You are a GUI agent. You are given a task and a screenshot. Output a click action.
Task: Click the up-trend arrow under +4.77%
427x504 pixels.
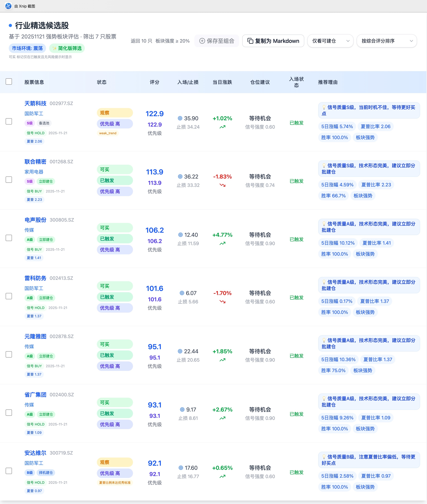222,244
